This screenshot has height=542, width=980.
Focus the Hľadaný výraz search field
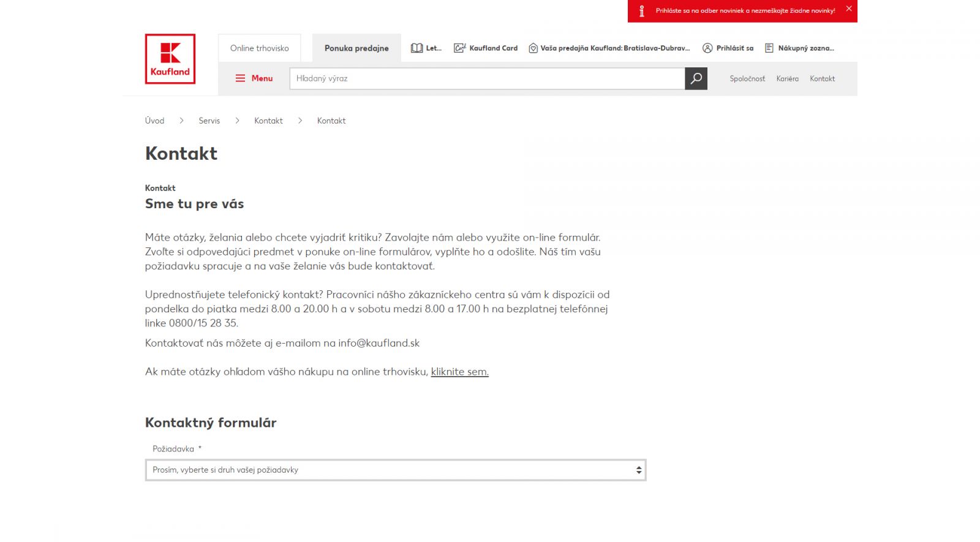click(487, 78)
